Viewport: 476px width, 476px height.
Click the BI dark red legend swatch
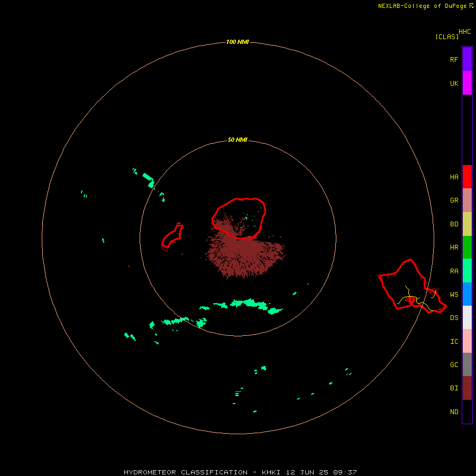(467, 388)
